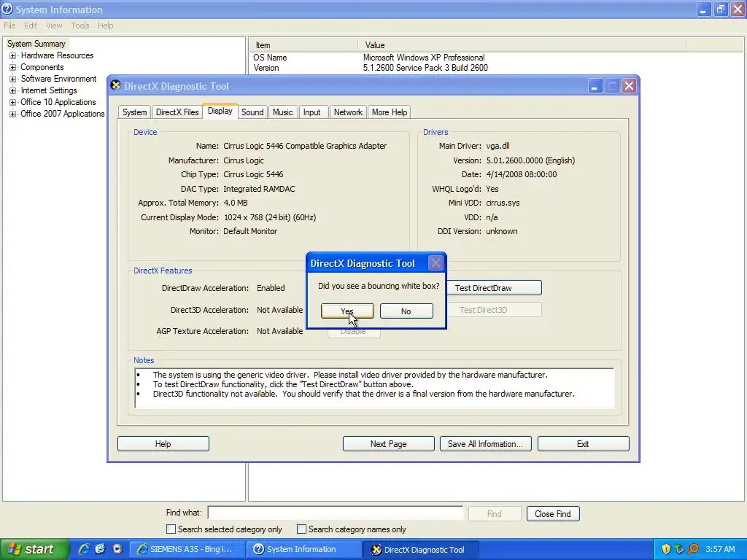Expand Internet Settings tree node
The image size is (747, 560).
point(13,90)
